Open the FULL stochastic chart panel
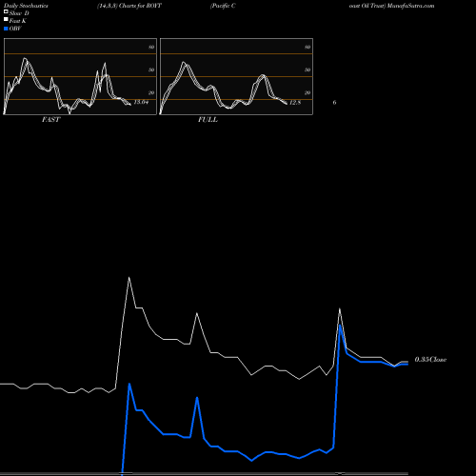Screen dimensions: 476x476 pyautogui.click(x=236, y=76)
